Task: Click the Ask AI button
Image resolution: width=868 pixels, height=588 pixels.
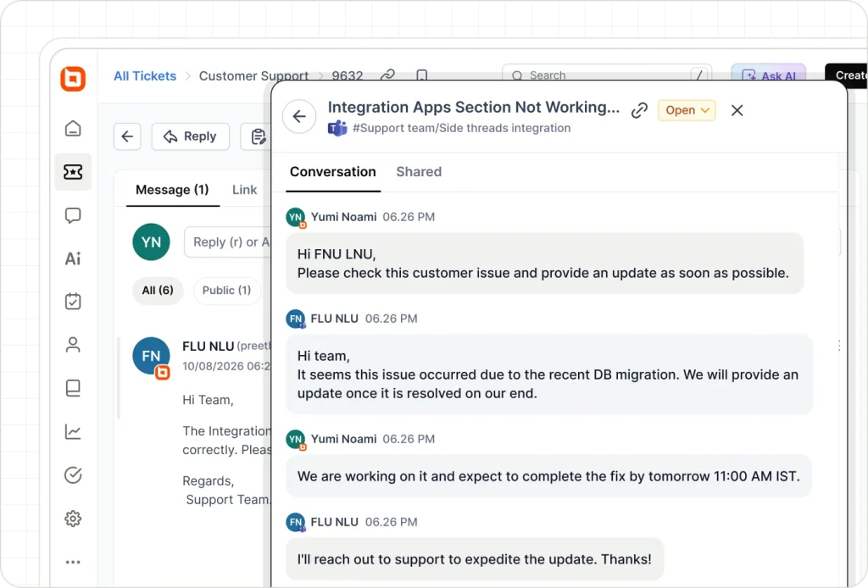Action: click(x=769, y=75)
